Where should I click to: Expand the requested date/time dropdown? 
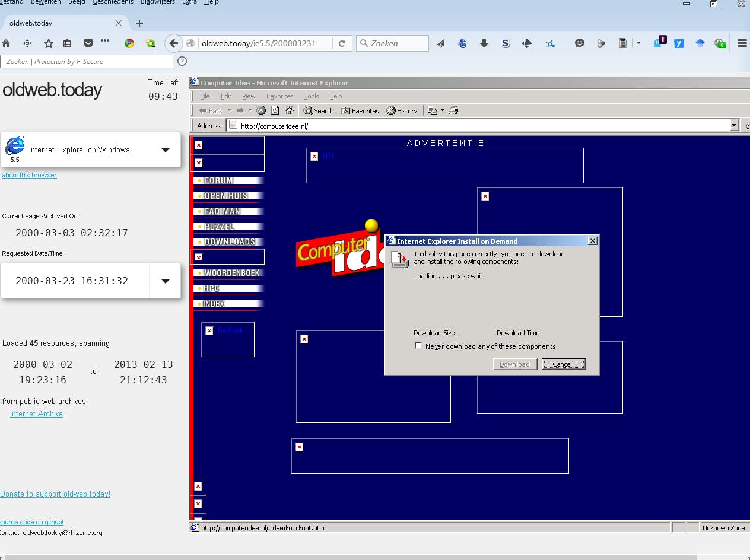click(x=166, y=281)
